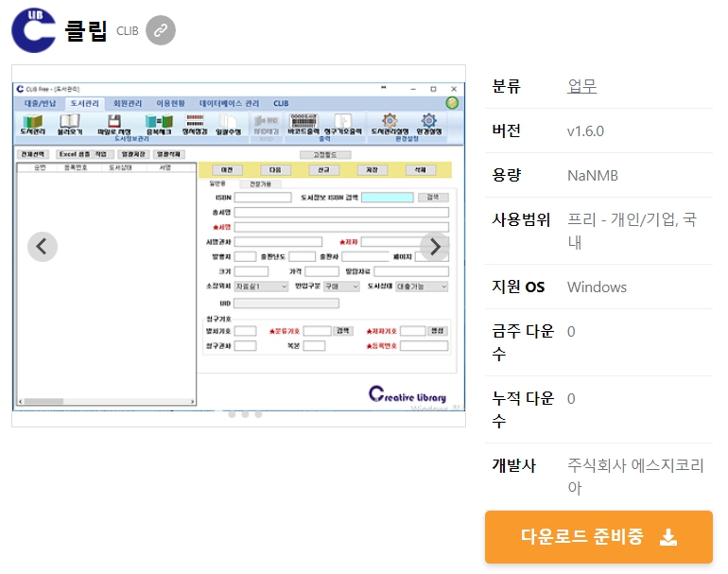
Task: Select the Windows OS value
Action: coord(597,287)
